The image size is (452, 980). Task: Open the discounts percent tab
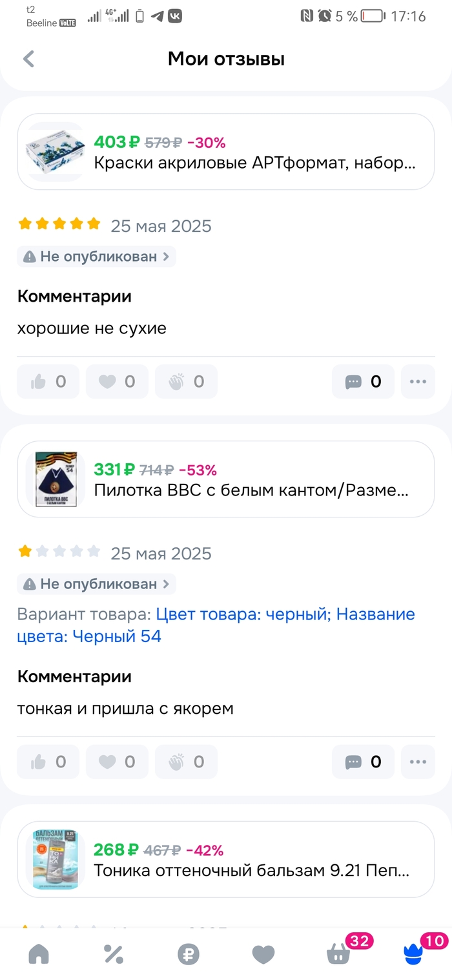tap(114, 954)
